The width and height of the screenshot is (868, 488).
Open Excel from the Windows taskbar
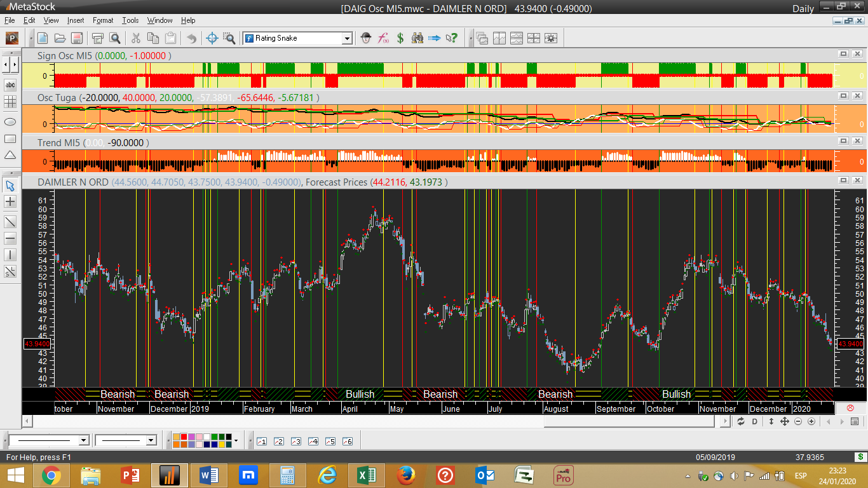coord(367,475)
